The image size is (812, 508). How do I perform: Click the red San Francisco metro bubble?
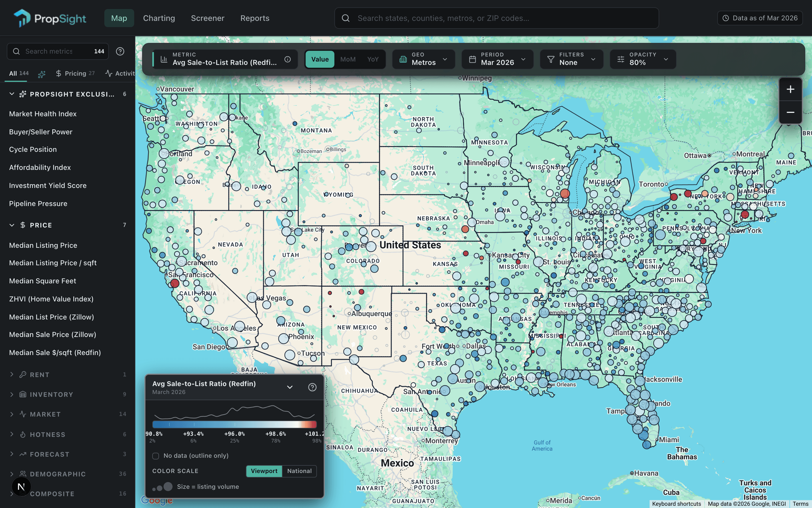pyautogui.click(x=175, y=283)
